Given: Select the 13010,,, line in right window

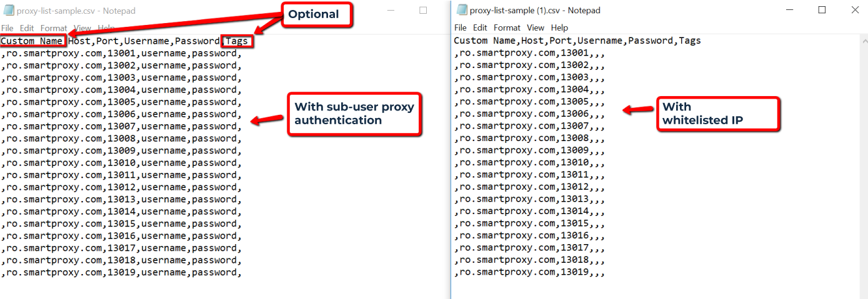Looking at the screenshot, I should coord(530,162).
